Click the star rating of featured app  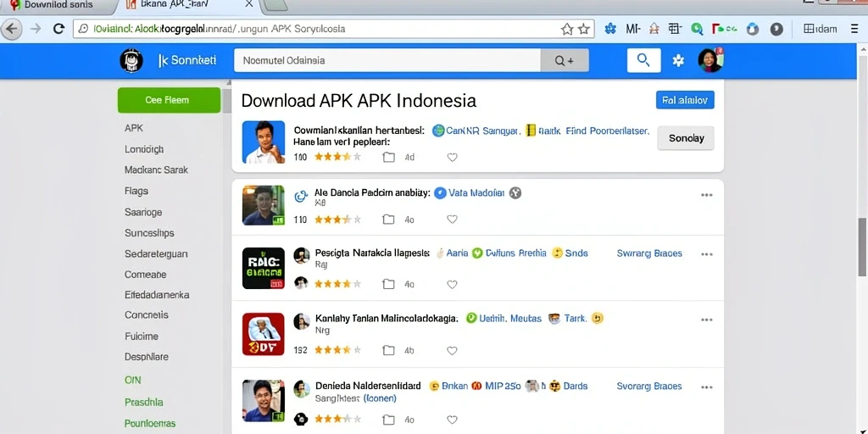tap(337, 157)
